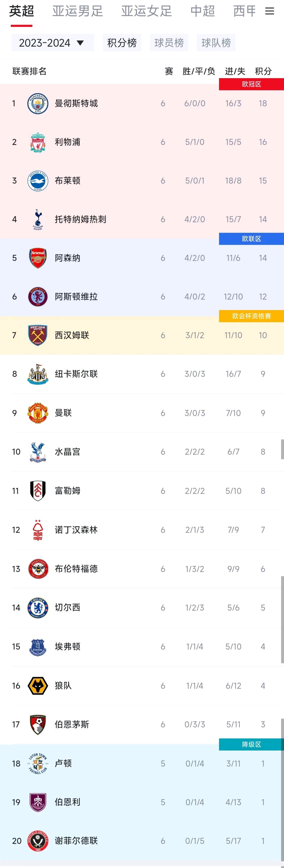Select the Arsenal crest icon
The image size is (284, 868).
[x=38, y=258]
